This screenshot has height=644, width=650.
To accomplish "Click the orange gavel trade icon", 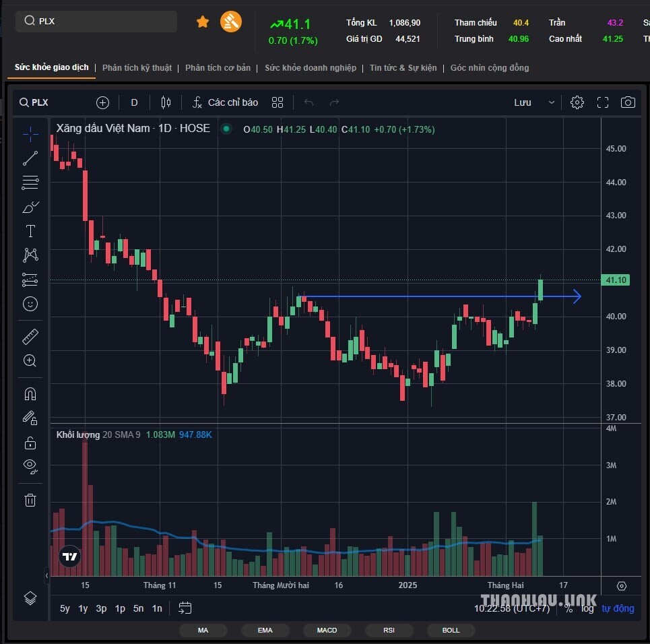I will coord(231,22).
